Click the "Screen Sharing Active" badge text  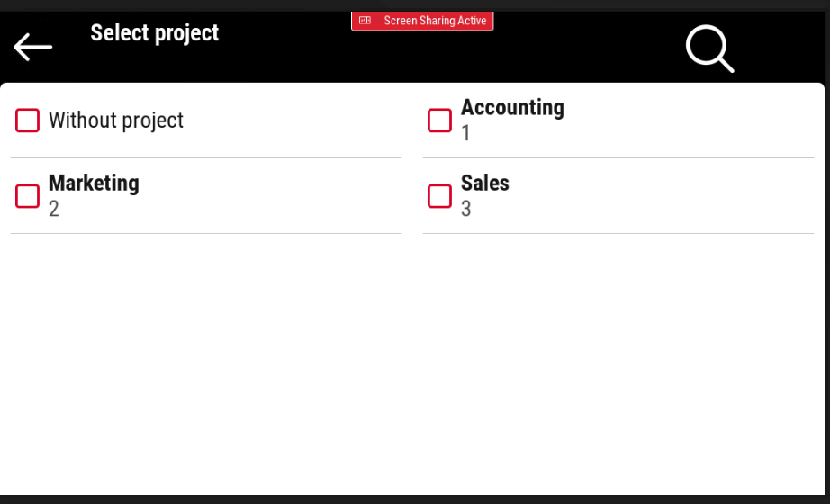[x=435, y=21]
